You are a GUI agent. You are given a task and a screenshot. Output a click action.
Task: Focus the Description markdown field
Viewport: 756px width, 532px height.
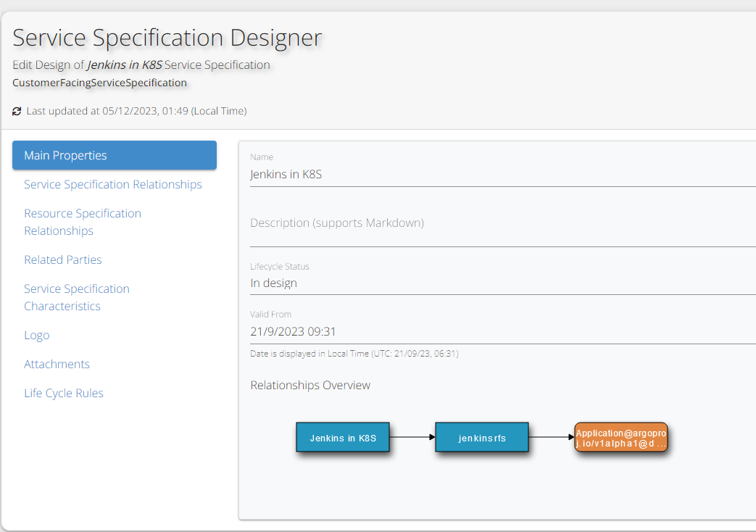click(x=500, y=223)
